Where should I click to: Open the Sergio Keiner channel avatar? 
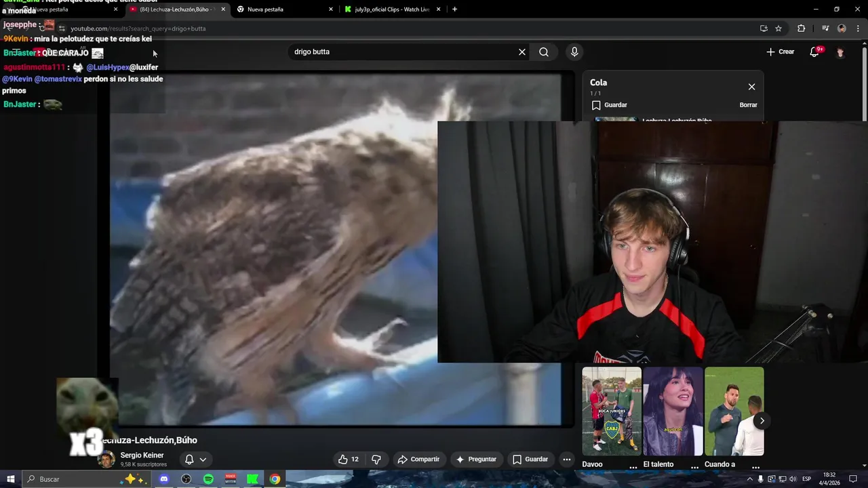tap(106, 460)
